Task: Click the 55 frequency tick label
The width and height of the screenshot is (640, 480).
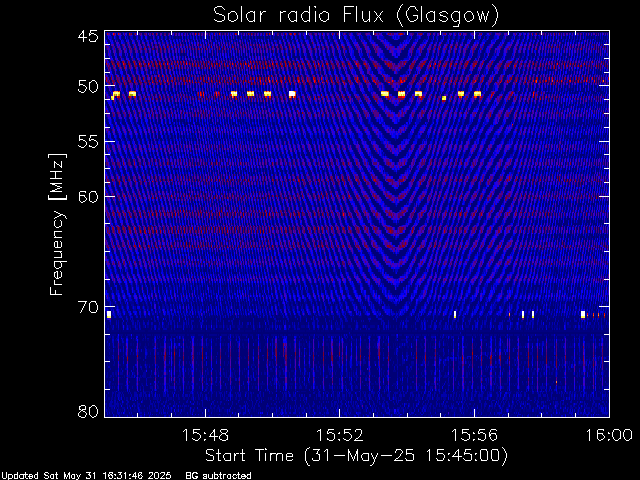Action: 88,142
